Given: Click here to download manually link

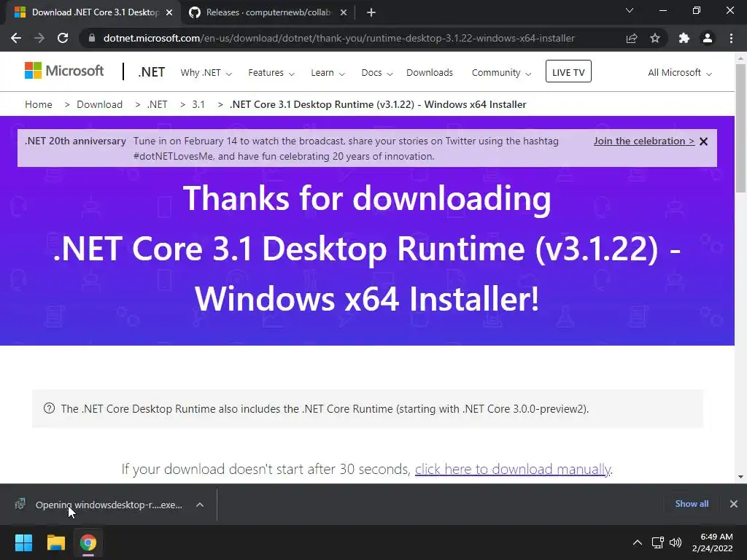Looking at the screenshot, I should 513,469.
